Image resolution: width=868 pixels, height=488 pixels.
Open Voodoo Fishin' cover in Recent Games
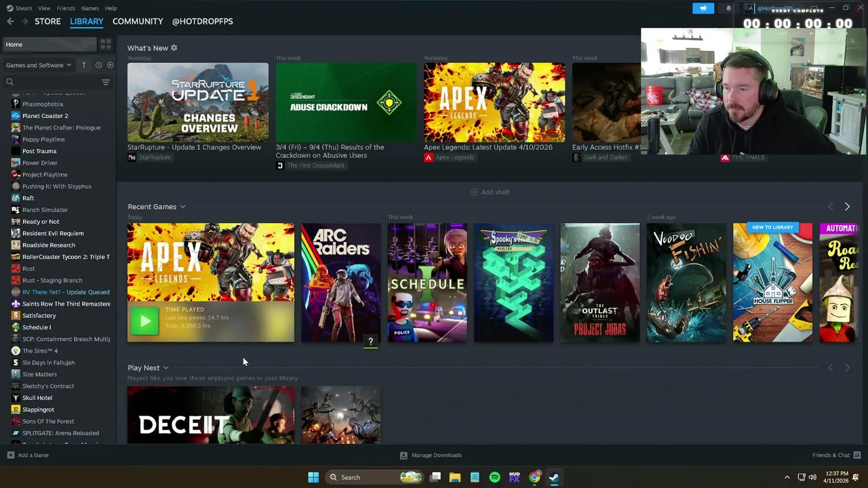[x=686, y=283]
